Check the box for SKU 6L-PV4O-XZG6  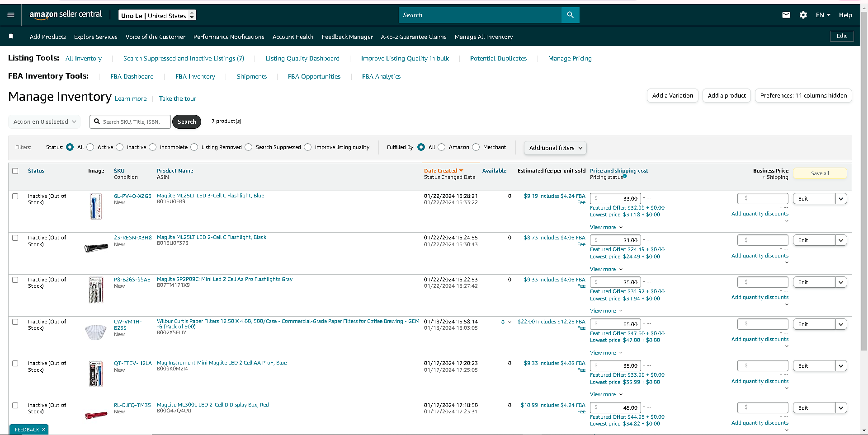[x=15, y=196]
